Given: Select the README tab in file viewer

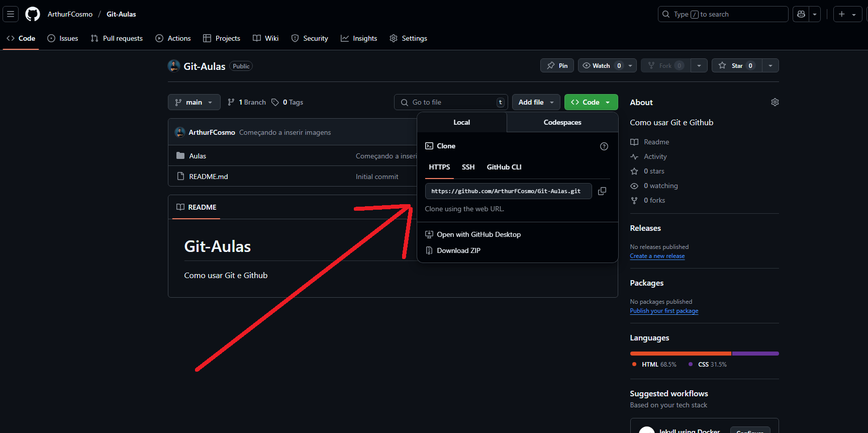Looking at the screenshot, I should 196,207.
